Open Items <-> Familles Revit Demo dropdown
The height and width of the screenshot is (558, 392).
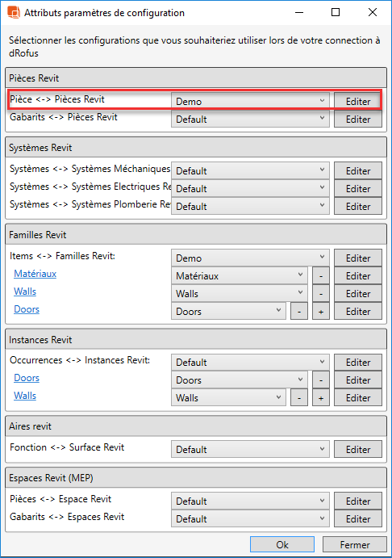point(250,258)
